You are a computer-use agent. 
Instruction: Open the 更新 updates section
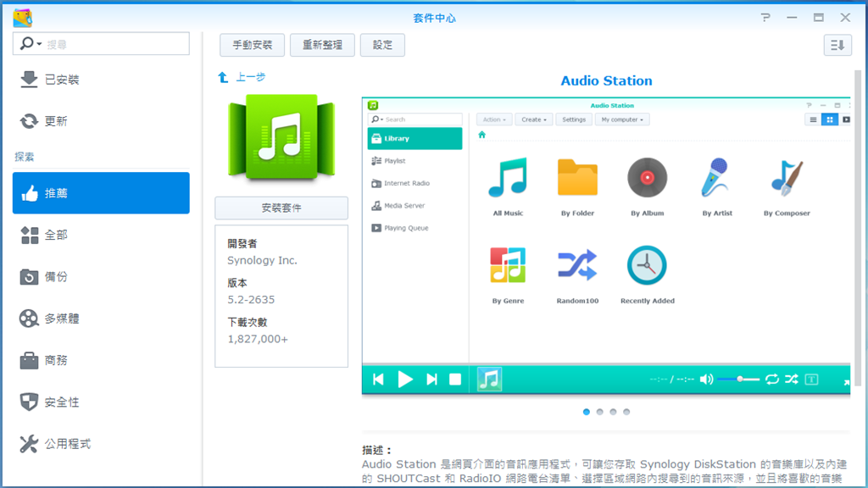point(102,121)
